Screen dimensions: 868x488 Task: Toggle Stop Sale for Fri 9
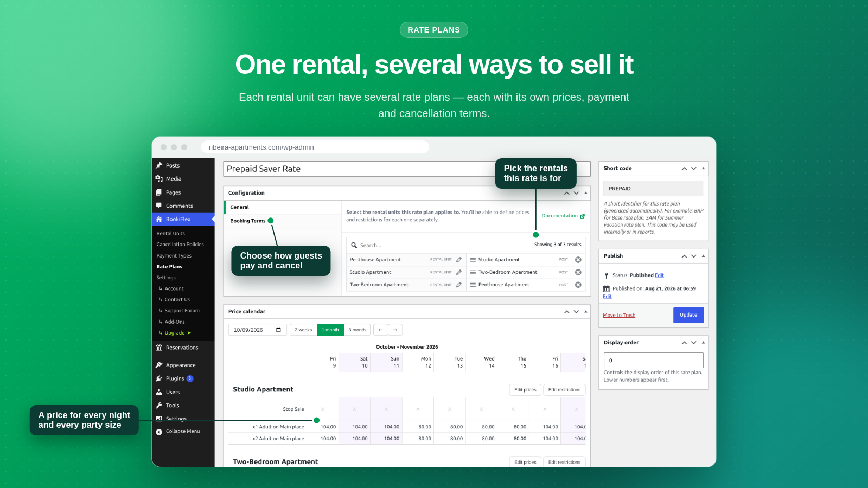click(x=323, y=409)
